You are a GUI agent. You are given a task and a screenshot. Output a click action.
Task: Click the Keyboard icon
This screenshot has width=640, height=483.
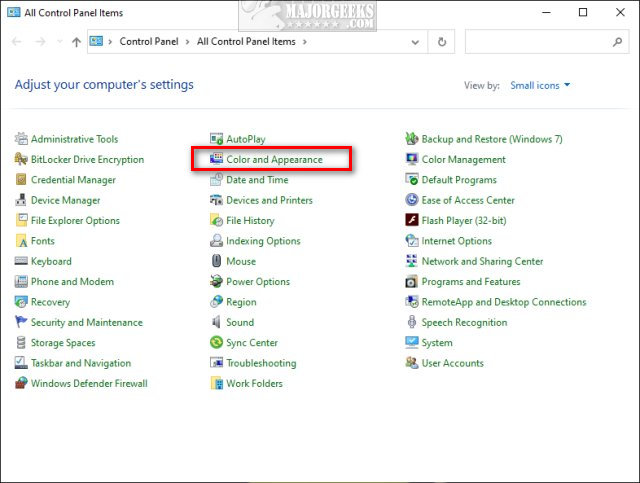point(21,261)
